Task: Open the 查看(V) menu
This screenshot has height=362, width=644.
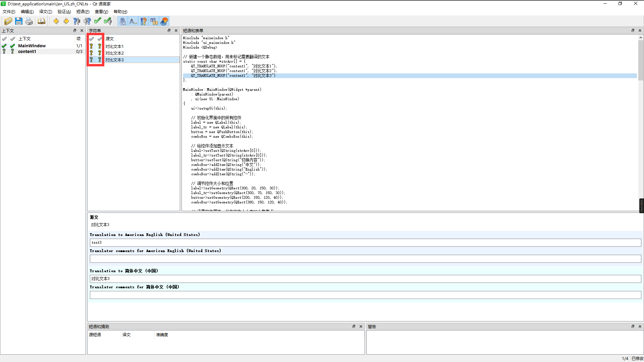Action: 101,12
